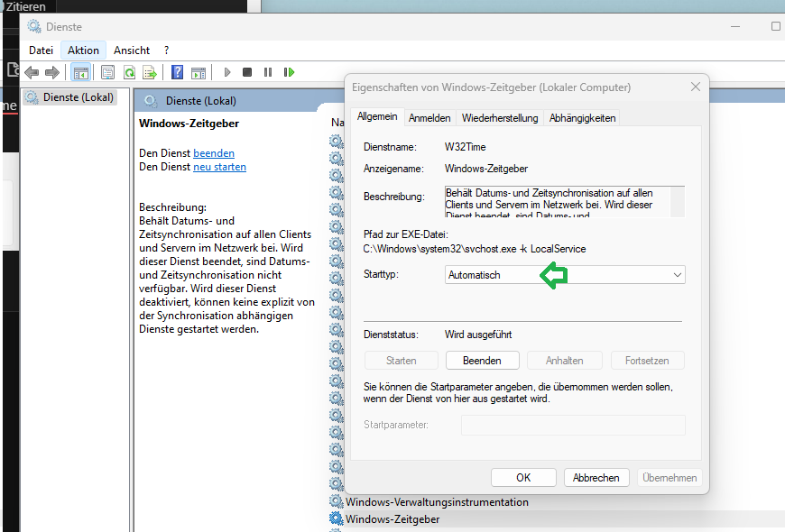Confirm the dialog with OK
Image resolution: width=785 pixels, height=532 pixels.
tap(523, 478)
